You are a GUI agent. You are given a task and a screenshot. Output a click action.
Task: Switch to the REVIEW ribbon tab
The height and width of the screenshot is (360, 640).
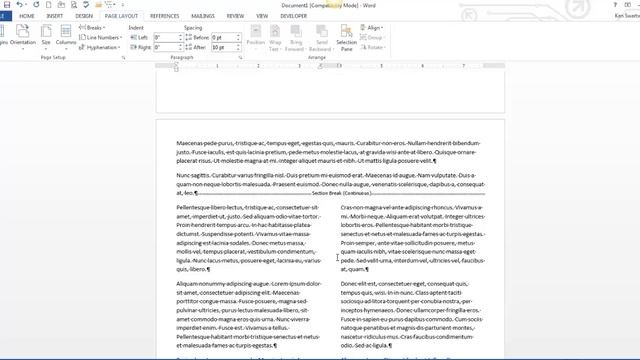(235, 16)
